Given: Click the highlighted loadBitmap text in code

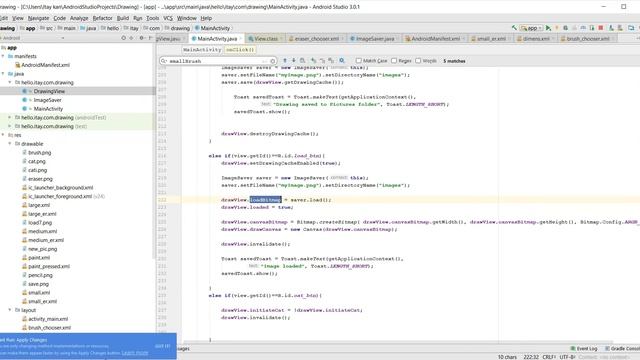Looking at the screenshot, I should [265, 200].
